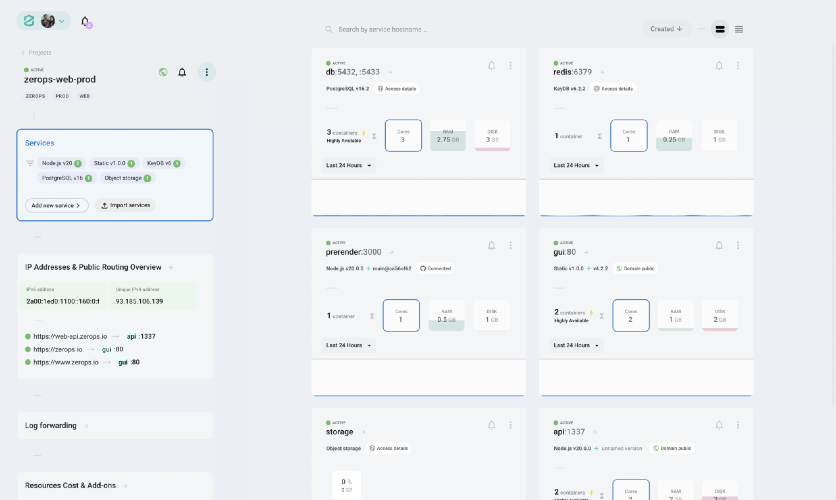The image size is (836, 500).
Task: Filter services by Node.js v20 tag
Action: (x=61, y=163)
